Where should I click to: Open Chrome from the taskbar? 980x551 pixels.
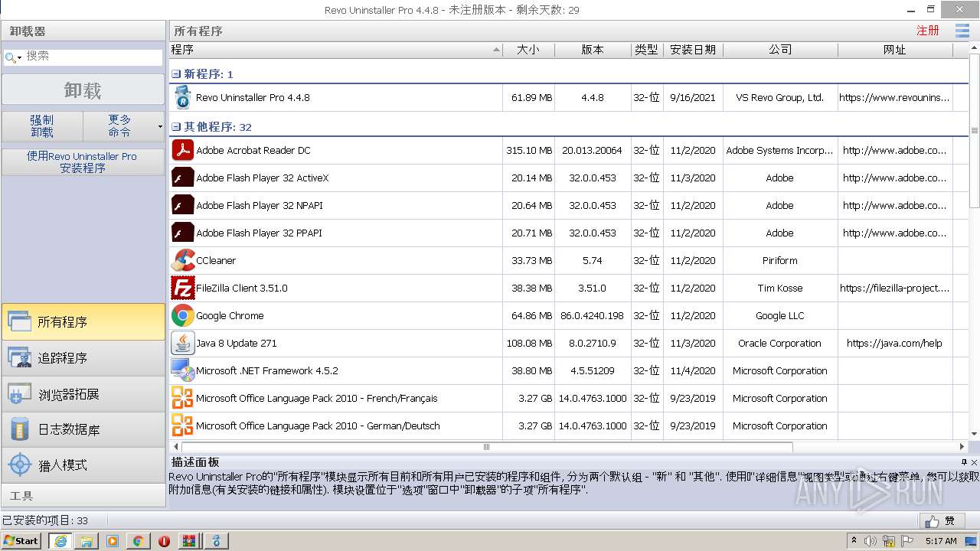click(139, 541)
